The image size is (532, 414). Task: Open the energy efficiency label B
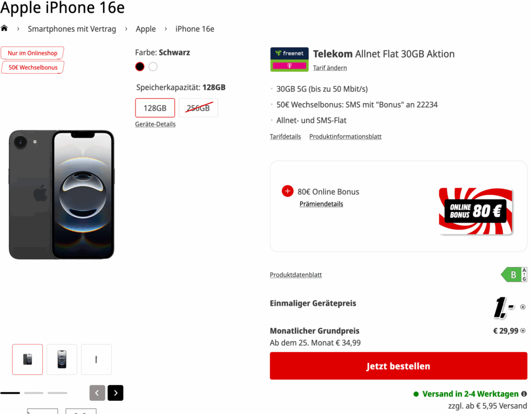pyautogui.click(x=513, y=274)
